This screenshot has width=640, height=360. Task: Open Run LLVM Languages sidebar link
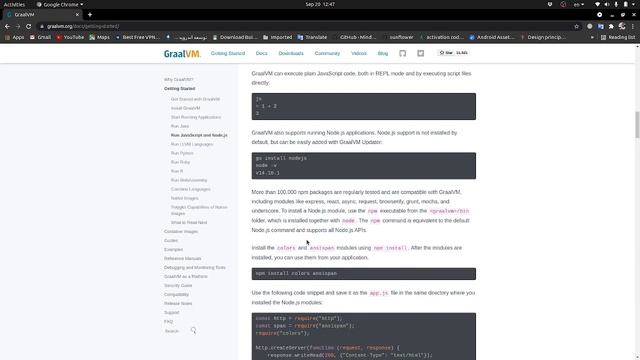[192, 144]
